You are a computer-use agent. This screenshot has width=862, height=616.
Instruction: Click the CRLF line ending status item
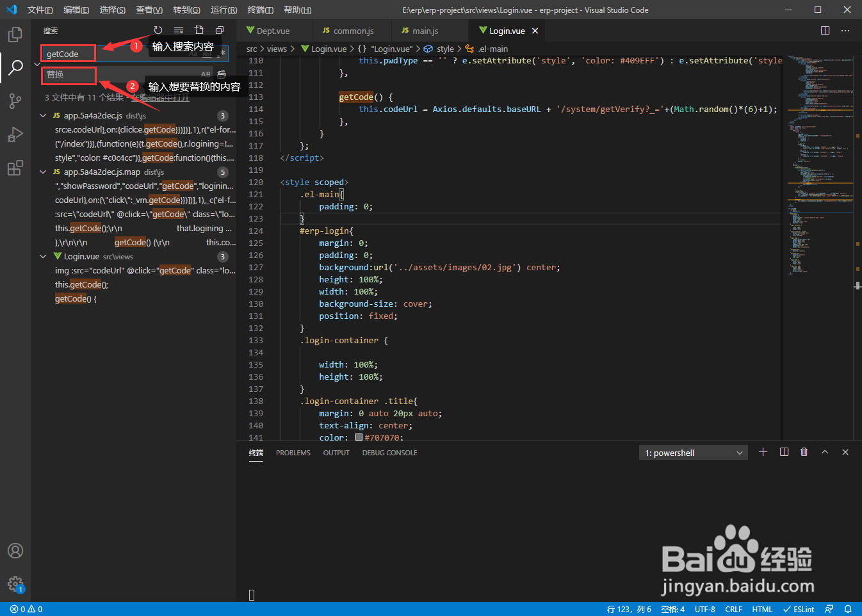(x=733, y=609)
